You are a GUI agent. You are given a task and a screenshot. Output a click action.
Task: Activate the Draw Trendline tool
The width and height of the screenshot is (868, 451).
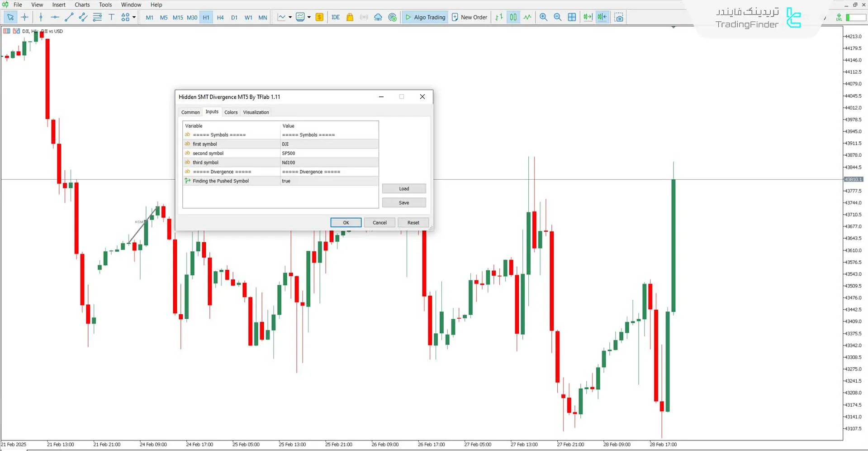(69, 17)
